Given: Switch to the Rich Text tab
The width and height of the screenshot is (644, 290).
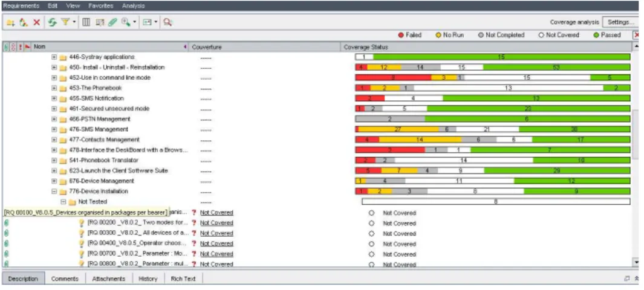Looking at the screenshot, I should (x=183, y=279).
